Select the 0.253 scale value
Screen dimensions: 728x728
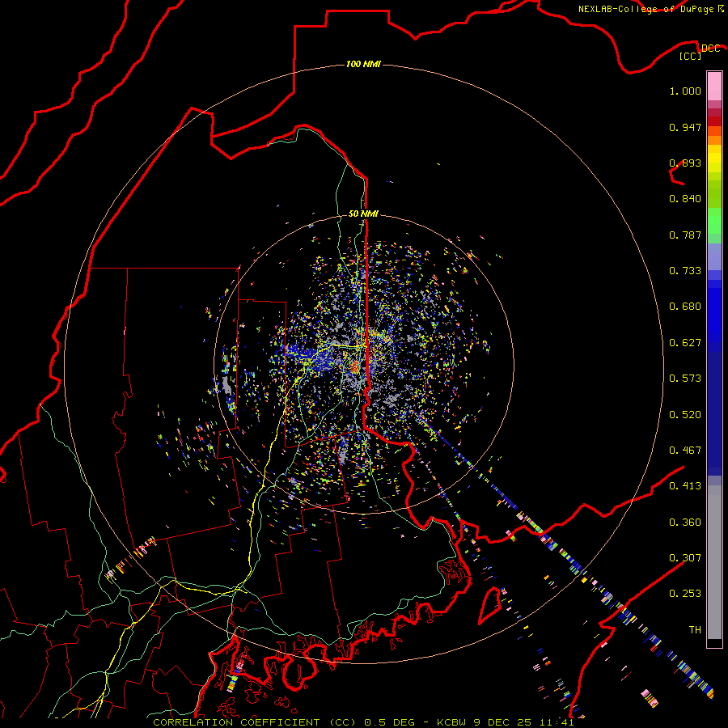pyautogui.click(x=685, y=594)
